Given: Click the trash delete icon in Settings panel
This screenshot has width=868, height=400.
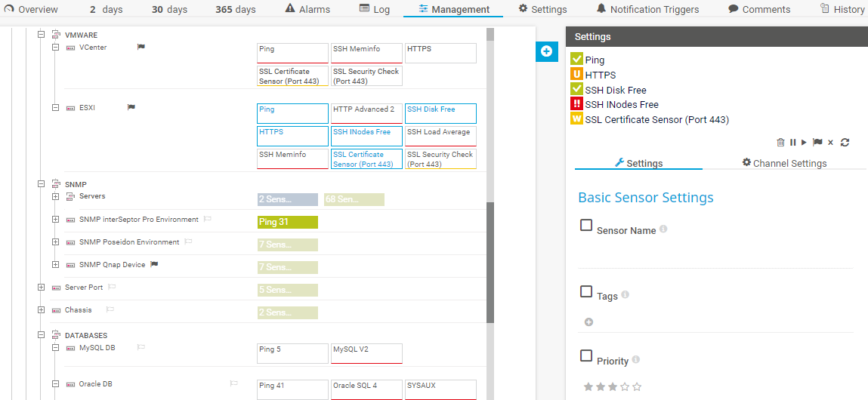Looking at the screenshot, I should click(780, 143).
